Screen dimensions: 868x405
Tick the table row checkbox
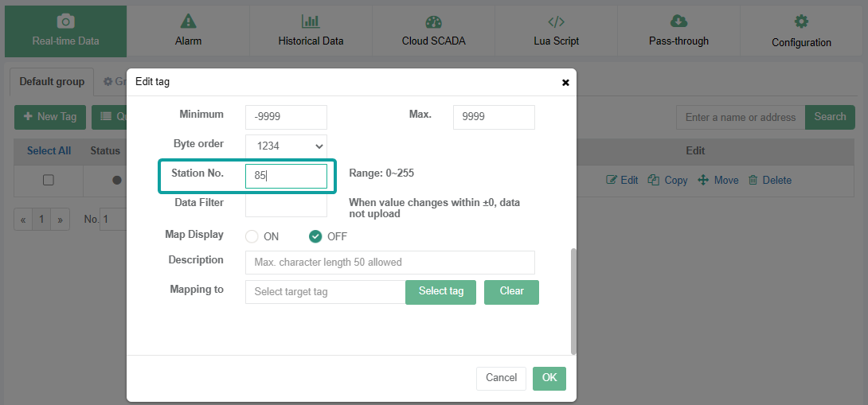click(x=49, y=181)
